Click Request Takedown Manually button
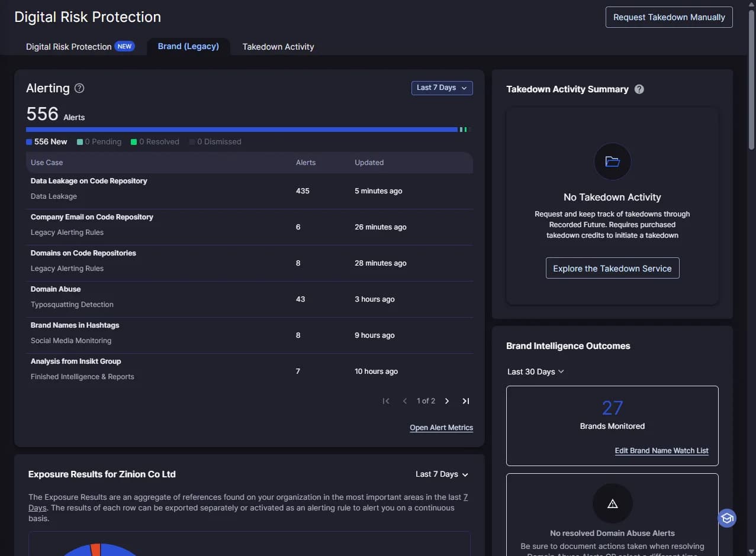This screenshot has width=756, height=556. click(669, 17)
